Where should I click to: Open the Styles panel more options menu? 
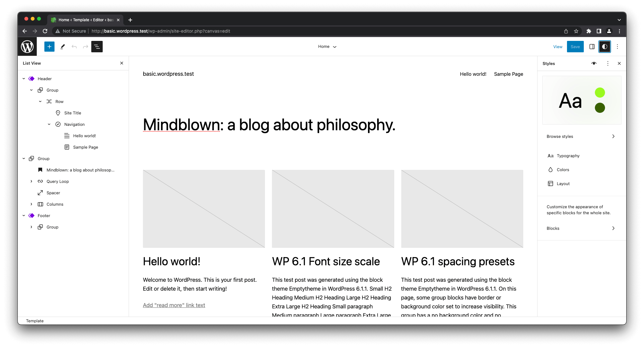coord(608,63)
